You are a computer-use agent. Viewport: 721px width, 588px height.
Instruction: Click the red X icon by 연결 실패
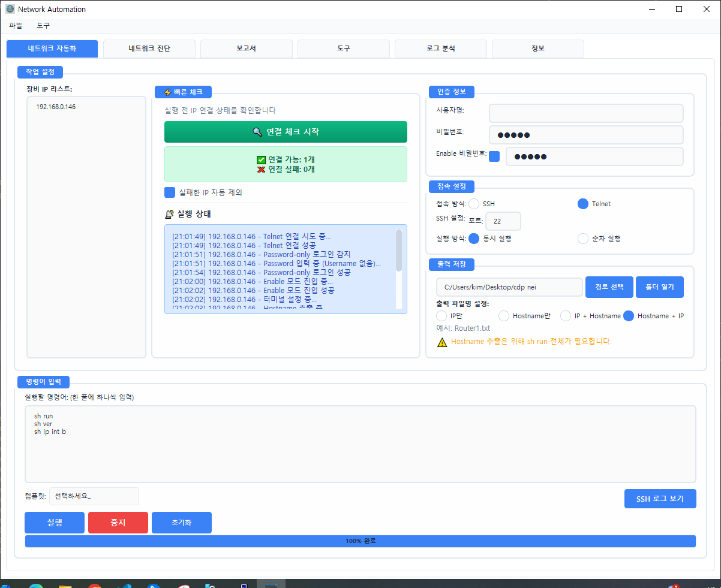tap(261, 170)
